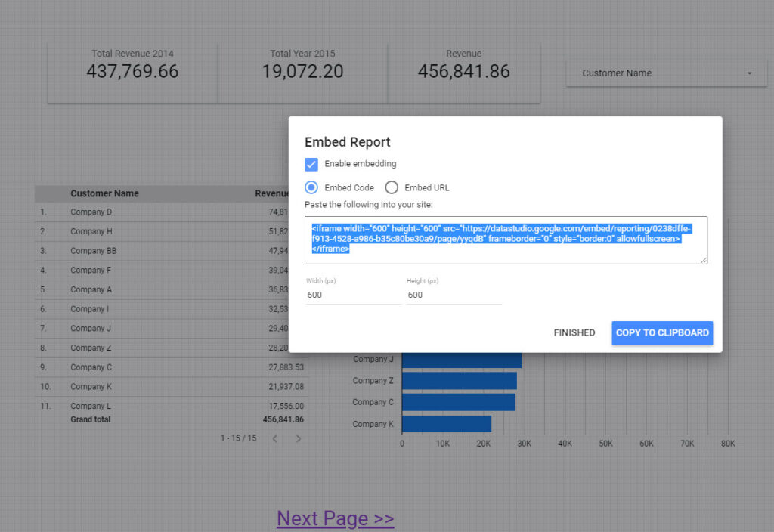Image resolution: width=774 pixels, height=532 pixels.
Task: Click the Customer Name column header
Action: click(104, 193)
